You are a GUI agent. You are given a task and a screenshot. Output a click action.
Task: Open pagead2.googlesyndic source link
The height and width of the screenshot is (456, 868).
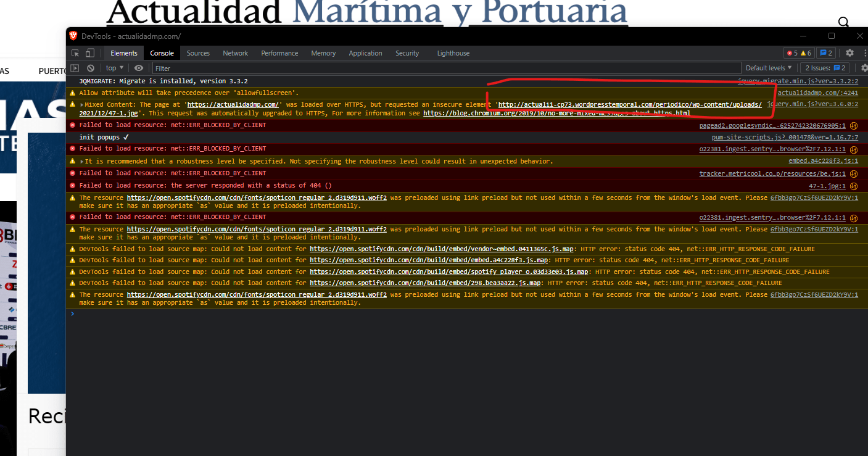click(x=772, y=125)
